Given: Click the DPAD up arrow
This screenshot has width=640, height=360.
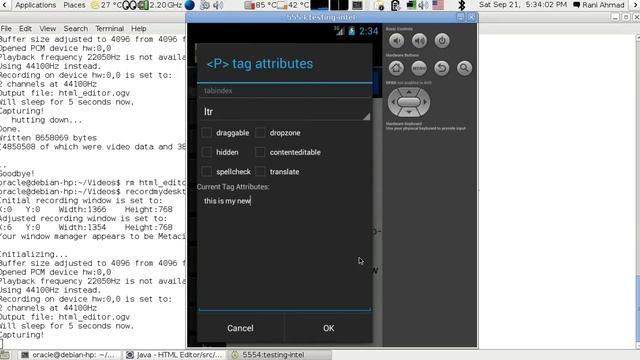Looking at the screenshot, I should [x=409, y=92].
